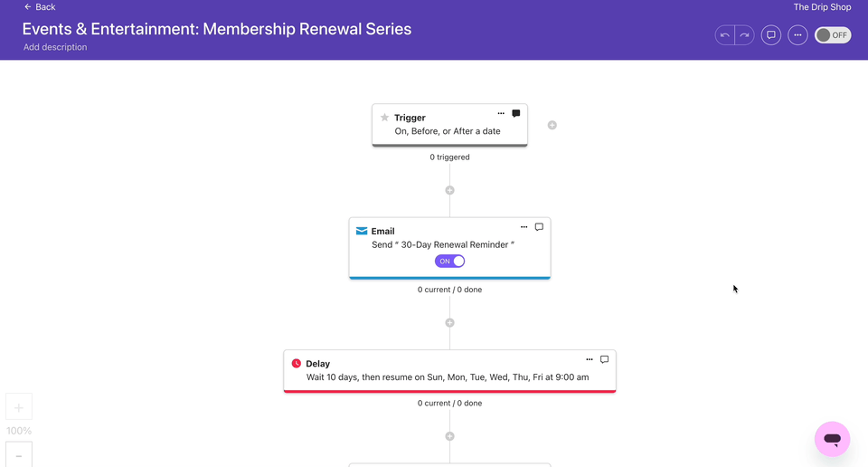
Task: Add a branch beside the Trigger step
Action: pyautogui.click(x=552, y=125)
